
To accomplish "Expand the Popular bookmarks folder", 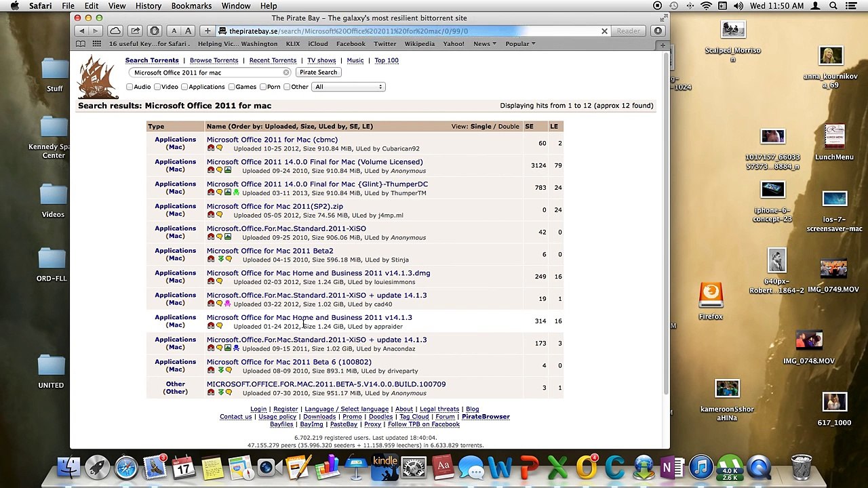I will coord(520,44).
